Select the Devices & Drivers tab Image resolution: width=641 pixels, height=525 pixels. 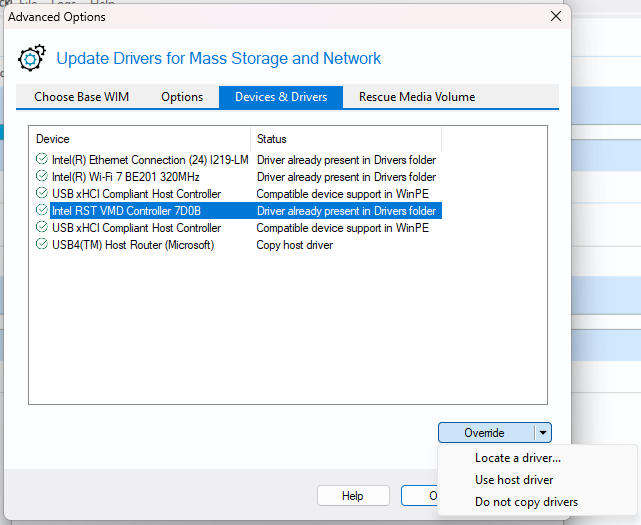[x=280, y=97]
